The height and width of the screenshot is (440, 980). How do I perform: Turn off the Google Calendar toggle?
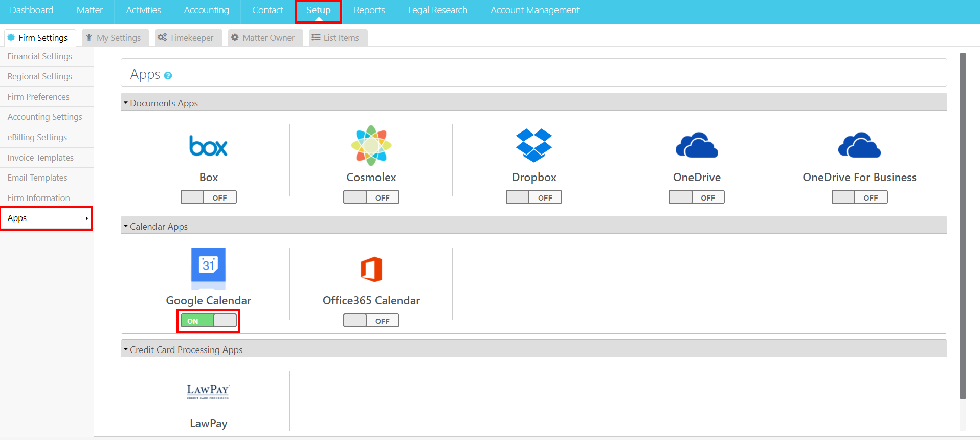(209, 320)
